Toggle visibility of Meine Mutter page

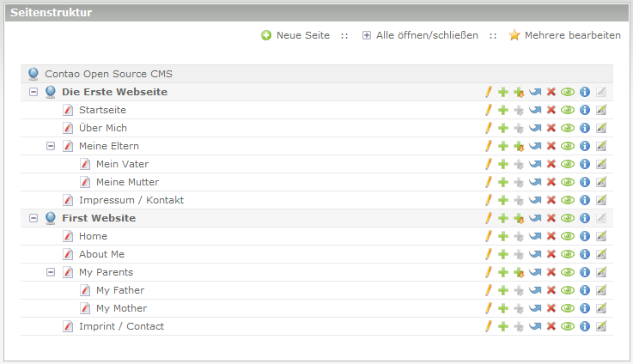[567, 182]
